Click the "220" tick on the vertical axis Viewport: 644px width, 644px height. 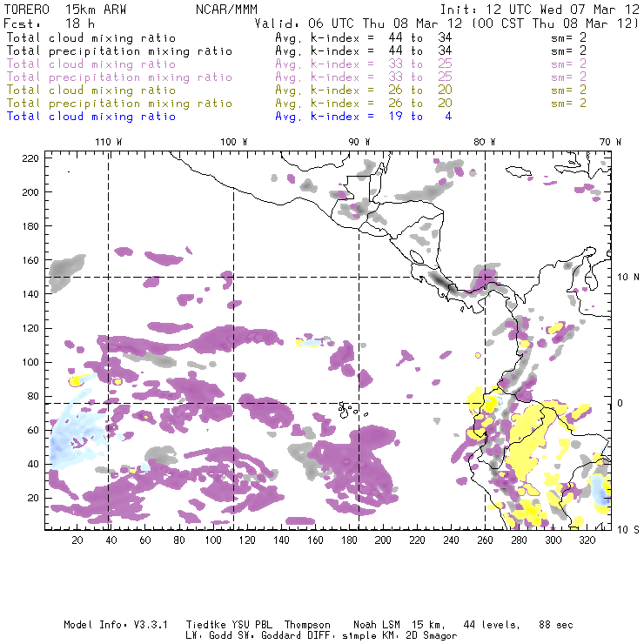(30, 158)
